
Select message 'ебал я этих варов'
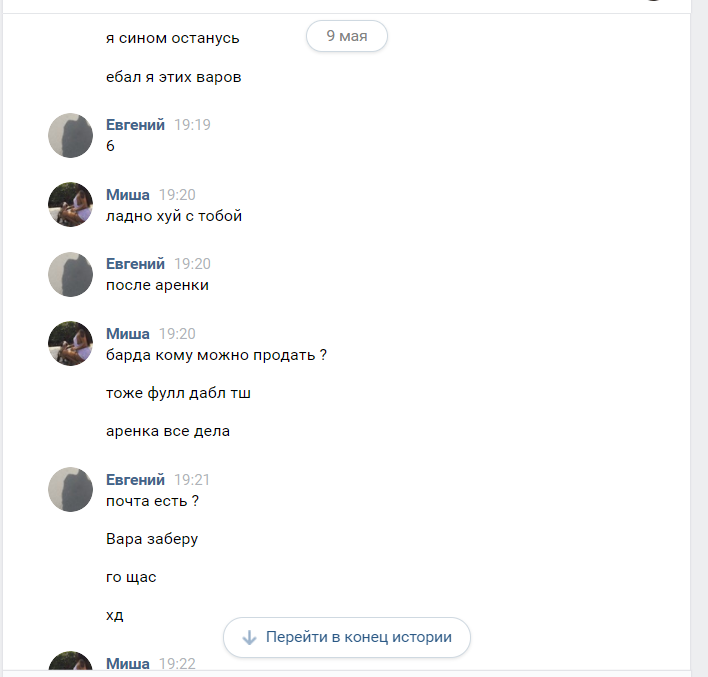(x=174, y=77)
